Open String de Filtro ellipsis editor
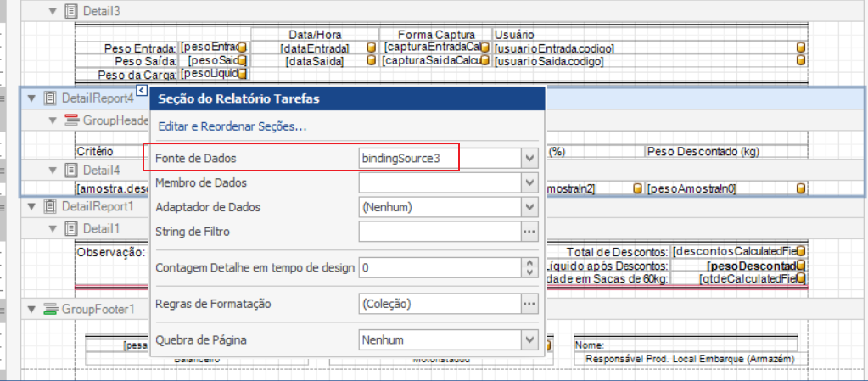 (x=529, y=232)
